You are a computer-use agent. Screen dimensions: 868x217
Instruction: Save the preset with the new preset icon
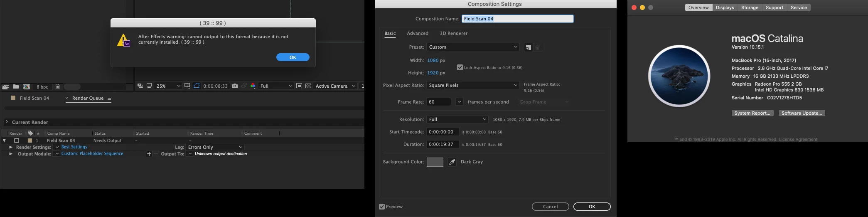tap(528, 47)
